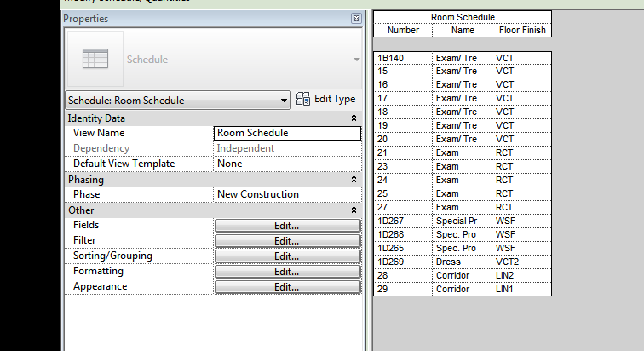This screenshot has height=351, width=644.
Task: Click room number cell 27
Action: click(403, 207)
